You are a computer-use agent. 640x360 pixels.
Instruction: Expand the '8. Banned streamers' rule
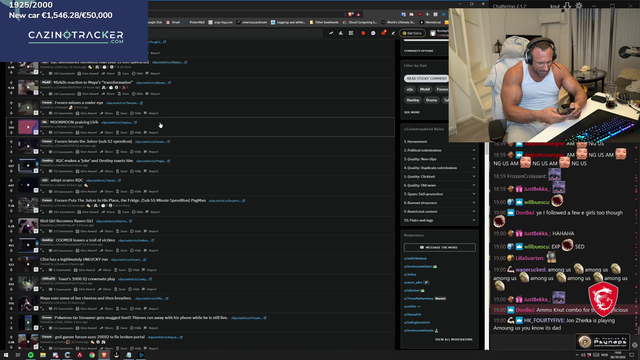[x=440, y=203]
